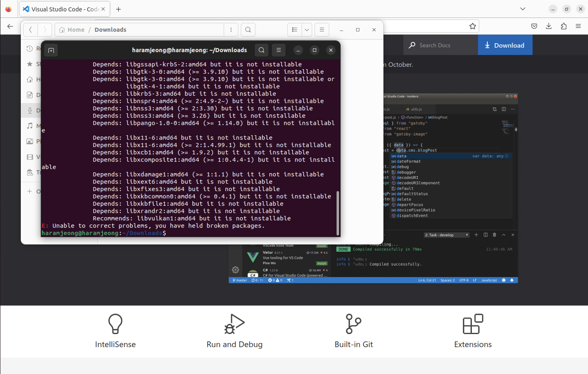Viewport: 588px width, 374px height.
Task: Open the terminal hamburger menu
Action: (279, 50)
